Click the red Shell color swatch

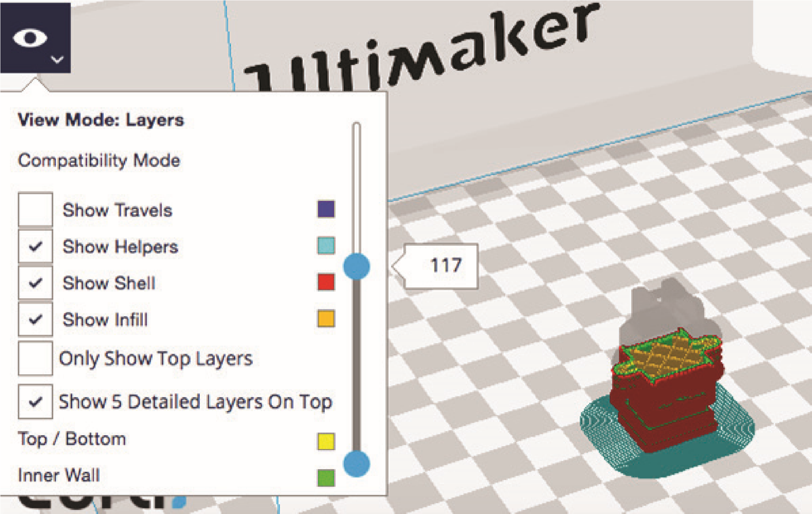(326, 282)
